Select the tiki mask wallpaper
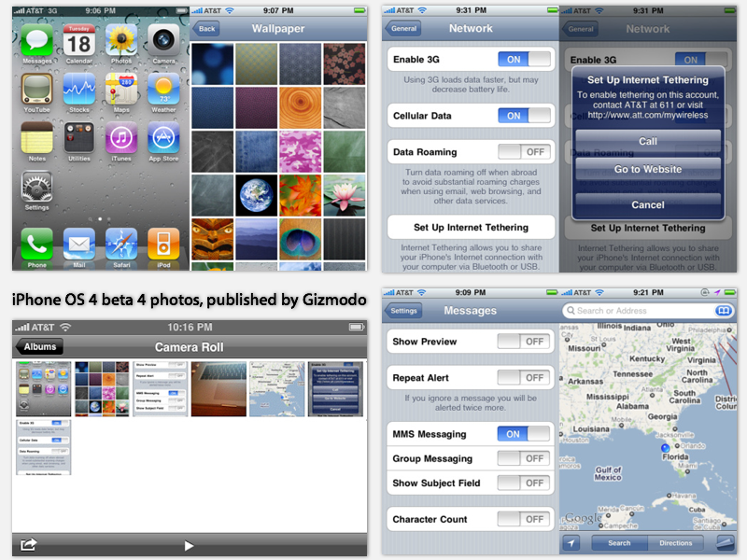The image size is (747, 560). [x=213, y=239]
